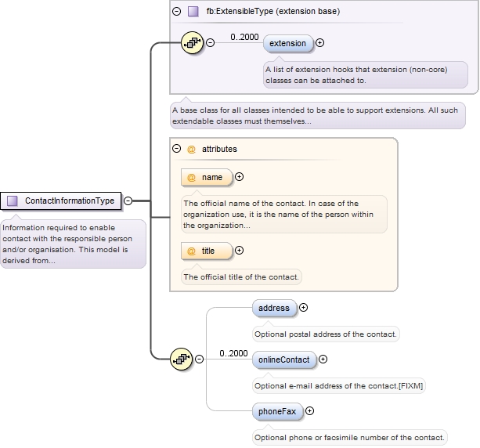480x448 pixels.
Task: Click the purple ContactInformationType square icon
Action: 13,201
